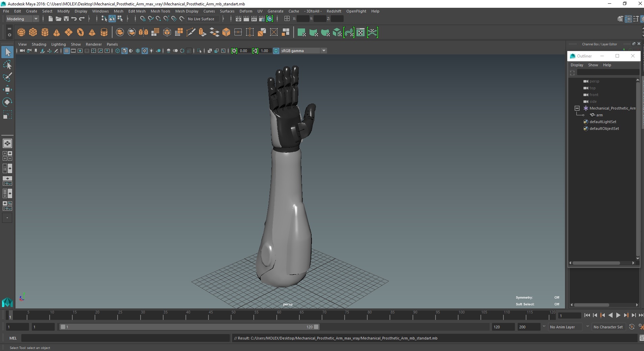Screen dimensions: 644x351
Task: Create a polygon torus from shelf
Action: click(80, 32)
